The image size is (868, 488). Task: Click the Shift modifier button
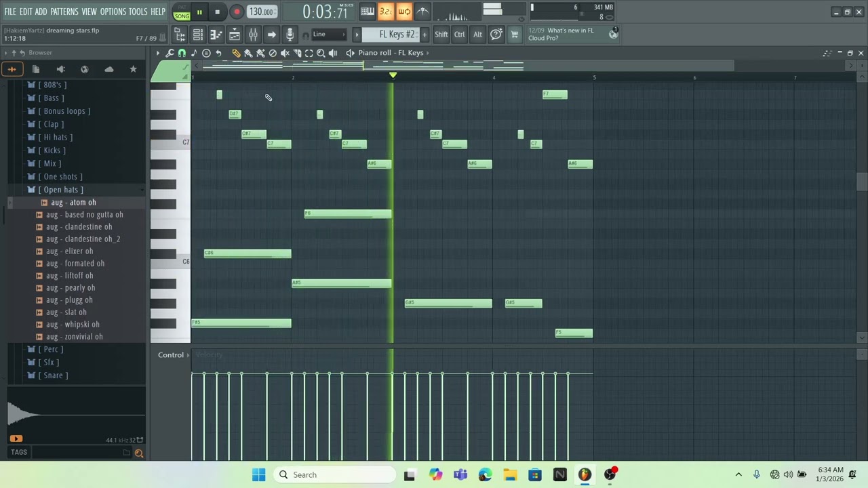[441, 35]
